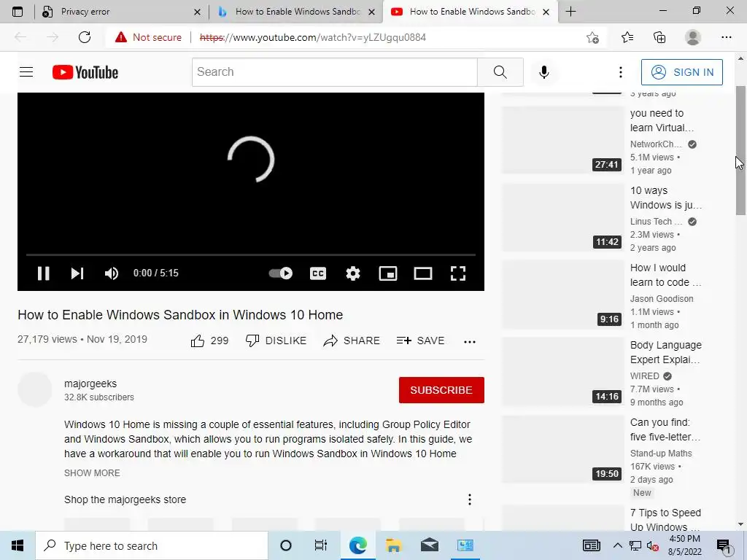The width and height of the screenshot is (747, 560).
Task: Open Edge Settings and more menu
Action: pos(726,37)
